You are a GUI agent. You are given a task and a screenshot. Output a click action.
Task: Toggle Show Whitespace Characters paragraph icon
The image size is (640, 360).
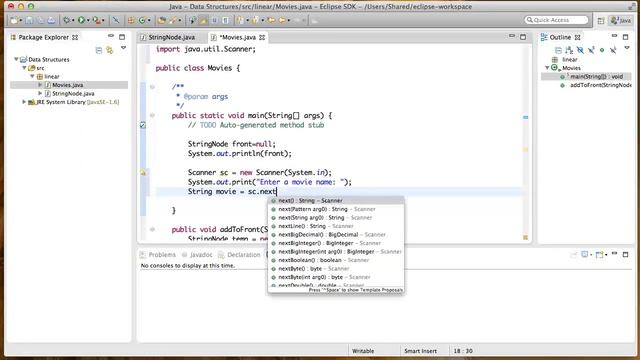(226, 20)
